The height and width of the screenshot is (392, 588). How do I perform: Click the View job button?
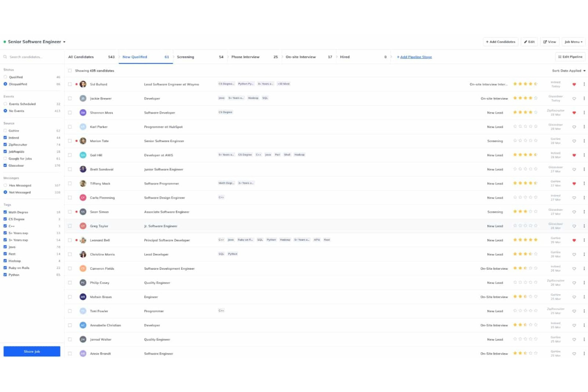coord(550,42)
